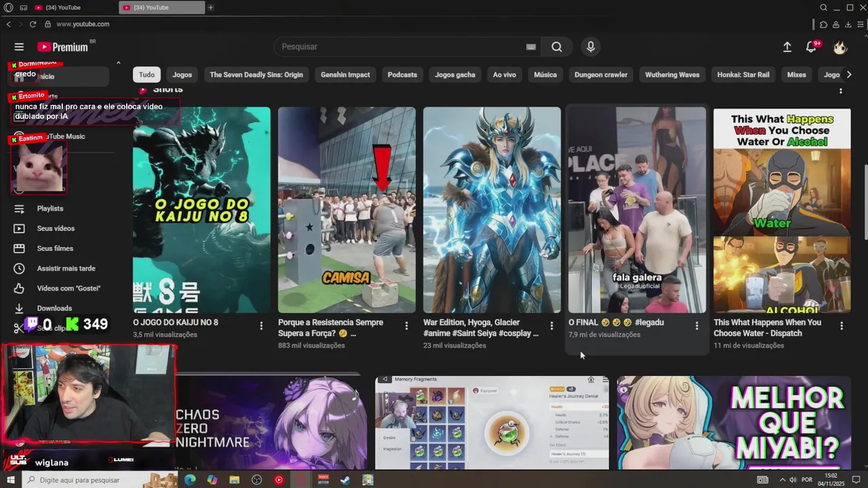The width and height of the screenshot is (868, 488).
Task: Select the active second (34) YouTube tab
Action: (162, 7)
